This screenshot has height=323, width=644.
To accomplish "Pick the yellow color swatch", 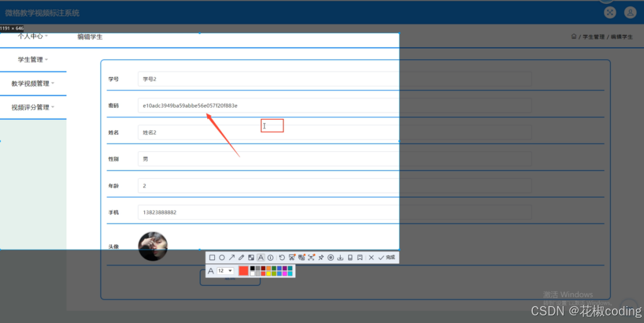I will tap(268, 274).
